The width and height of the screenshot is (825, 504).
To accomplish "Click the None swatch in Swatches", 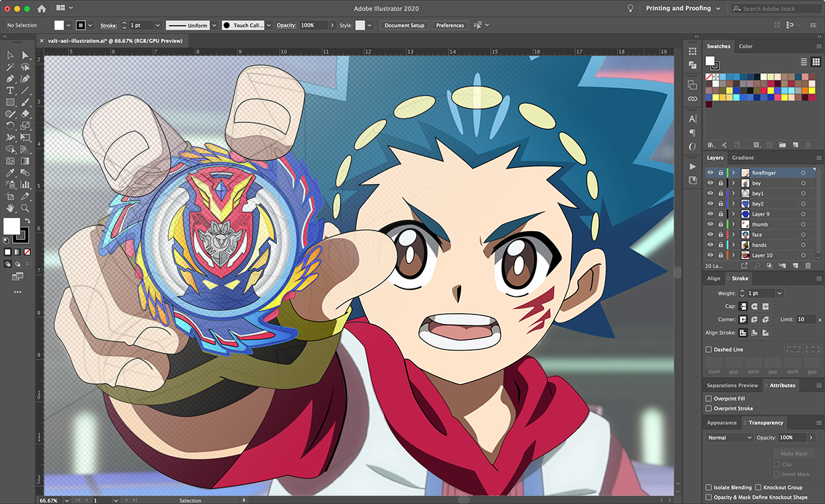I will click(x=709, y=77).
